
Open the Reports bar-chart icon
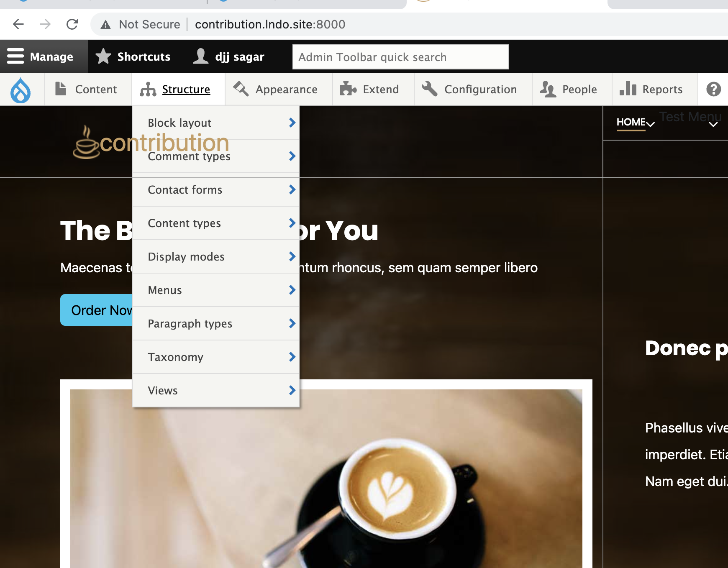pyautogui.click(x=628, y=89)
